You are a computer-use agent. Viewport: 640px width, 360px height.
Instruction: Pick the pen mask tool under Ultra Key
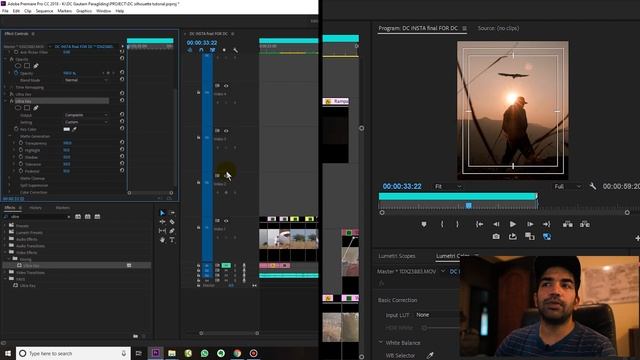(x=36, y=108)
